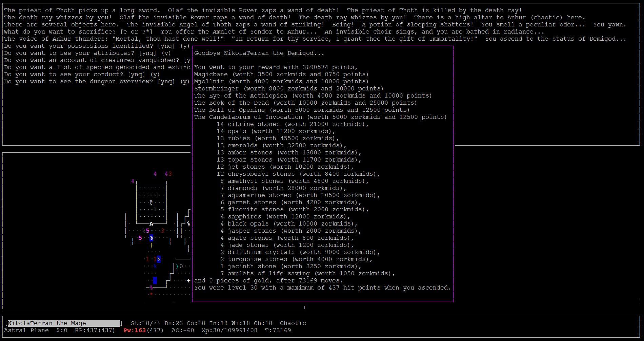Image resolution: width=644 pixels, height=341 pixels.
Task: Click the 7 amulets of life saving entry
Action: pyautogui.click(x=307, y=274)
